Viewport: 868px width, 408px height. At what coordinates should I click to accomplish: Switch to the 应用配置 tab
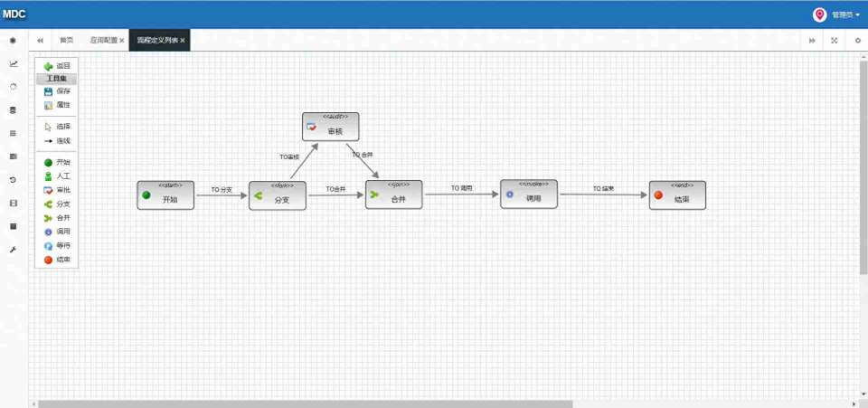(103, 41)
